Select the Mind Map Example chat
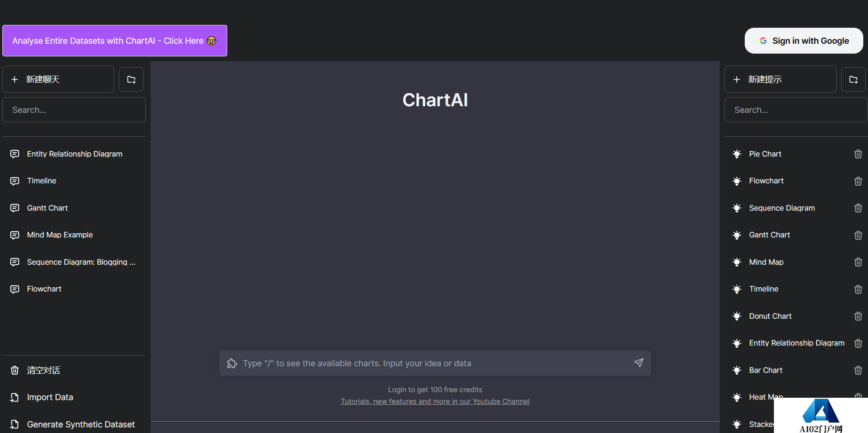 coord(74,235)
